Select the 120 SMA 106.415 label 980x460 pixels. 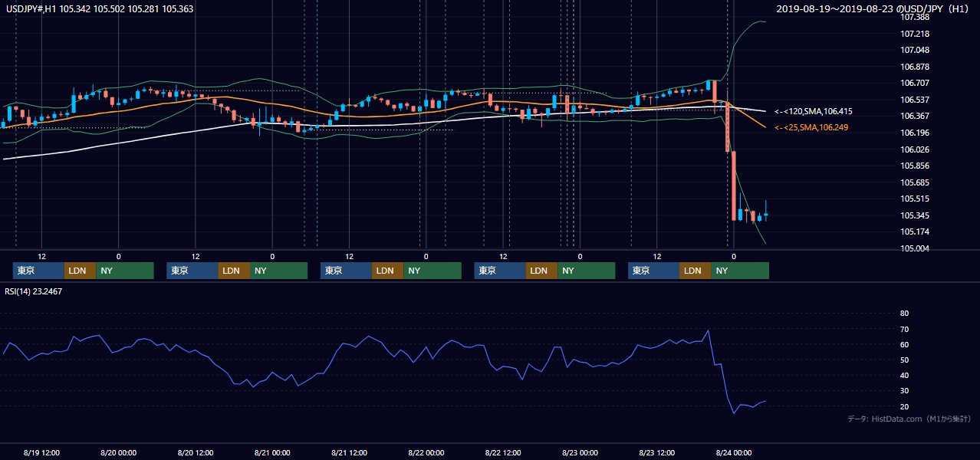click(813, 111)
